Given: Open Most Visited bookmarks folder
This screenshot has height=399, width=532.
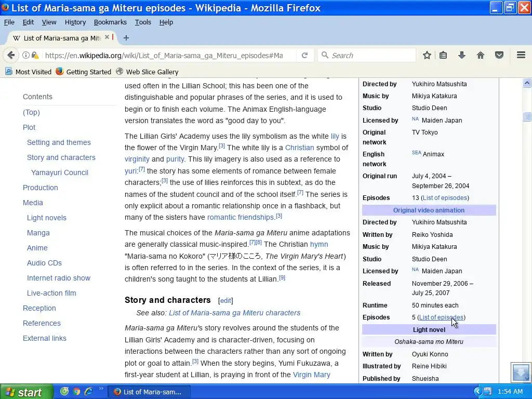Looking at the screenshot, I should pyautogui.click(x=29, y=72).
